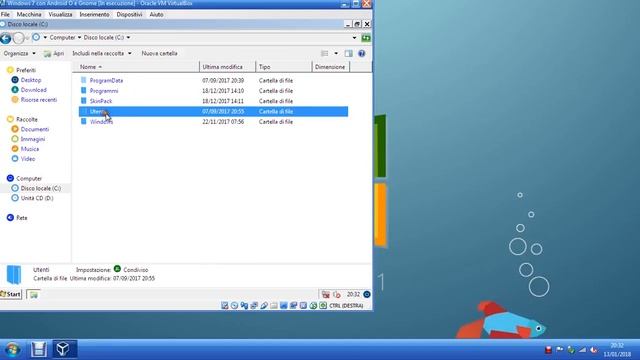Click VirtualBox hard disk activity icon
Viewport: 640px width, 360px height.
tap(224, 305)
